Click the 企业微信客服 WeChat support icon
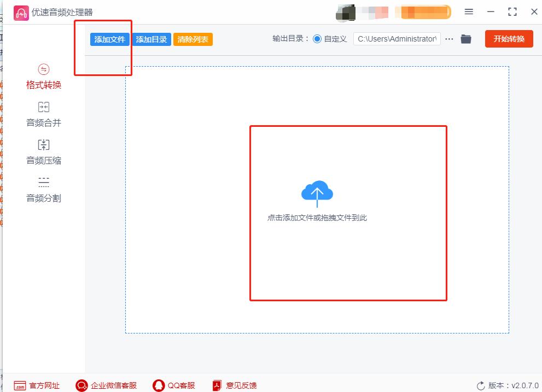The height and width of the screenshot is (392, 542). pos(82,385)
